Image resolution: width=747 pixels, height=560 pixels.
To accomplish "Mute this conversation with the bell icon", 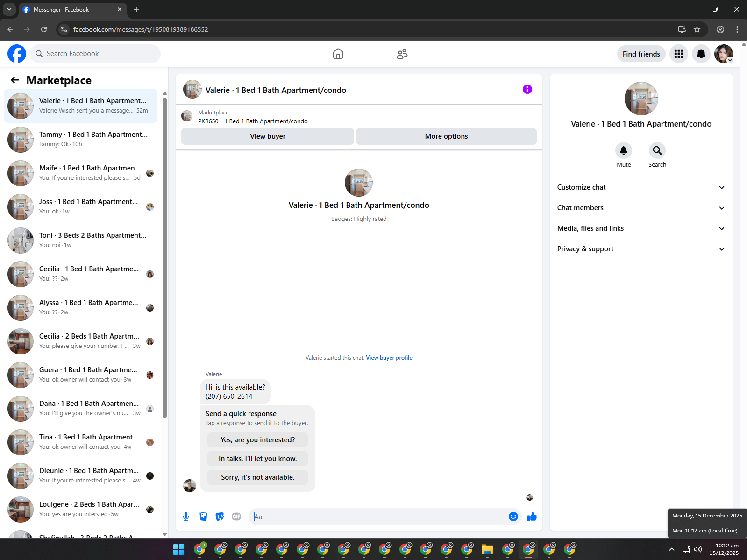I will pos(624,150).
